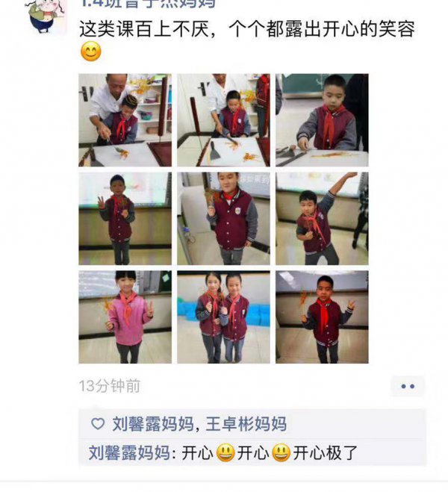Open the two-dot comment menu button
Viewport: 448px width, 492px height.
click(x=408, y=386)
